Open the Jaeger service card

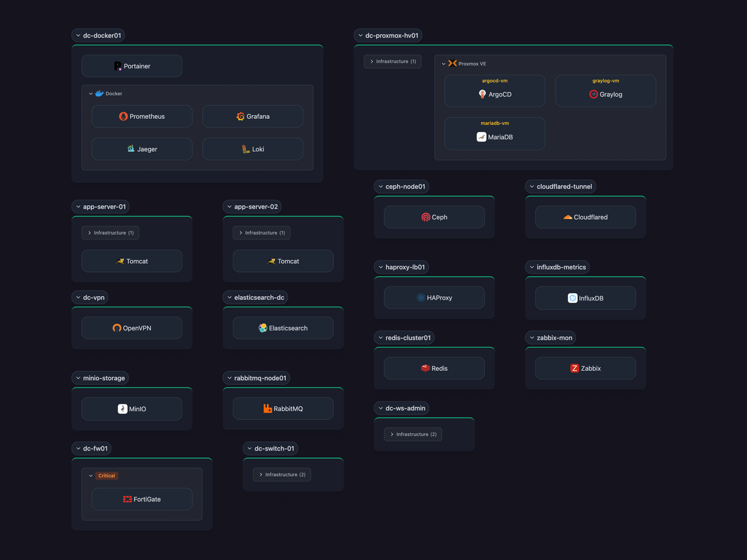click(142, 149)
